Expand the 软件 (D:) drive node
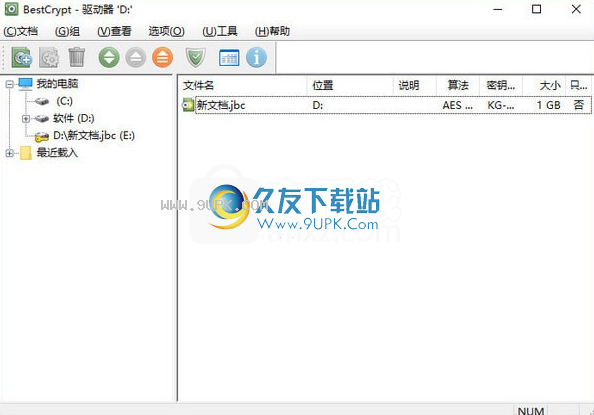Image resolution: width=594 pixels, height=415 pixels. click(x=26, y=119)
